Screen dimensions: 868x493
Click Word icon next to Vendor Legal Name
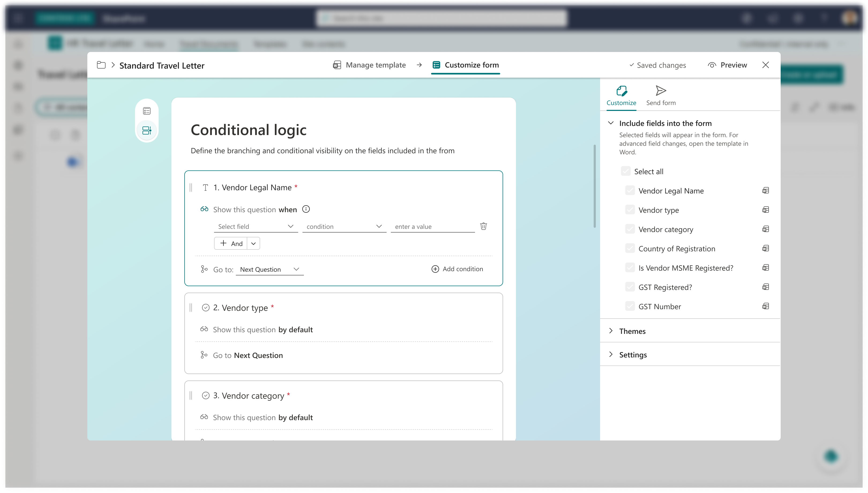[765, 191]
